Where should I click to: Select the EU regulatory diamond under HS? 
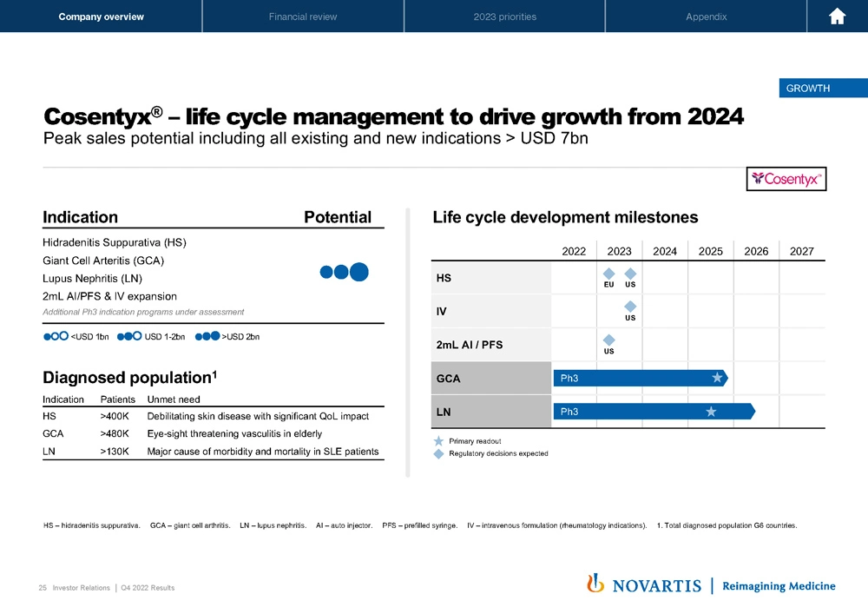[x=609, y=273]
